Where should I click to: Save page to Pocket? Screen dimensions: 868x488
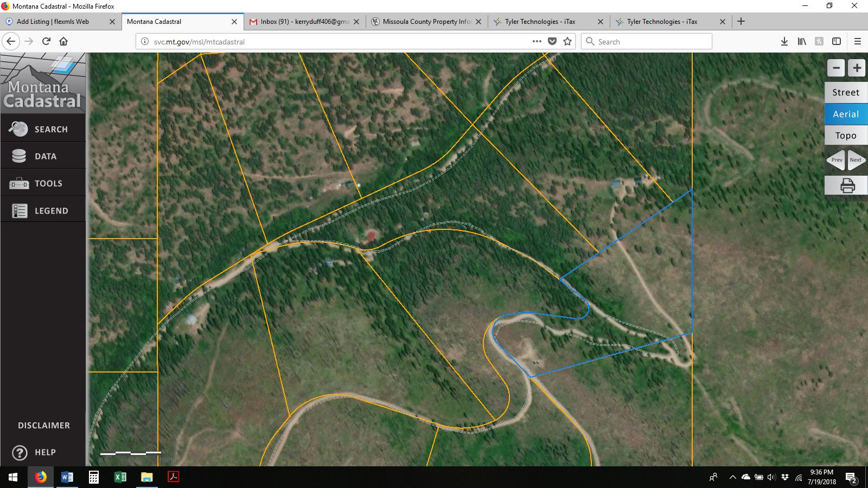pos(552,41)
